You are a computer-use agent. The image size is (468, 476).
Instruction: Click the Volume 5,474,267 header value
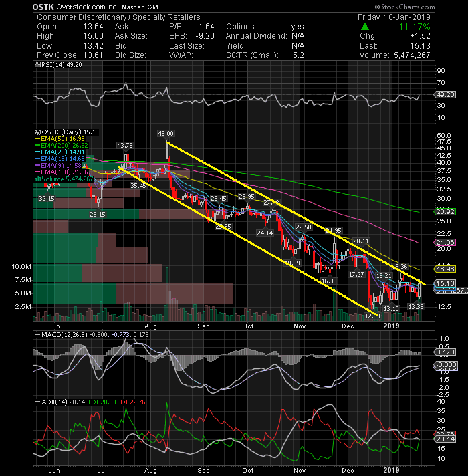point(412,55)
